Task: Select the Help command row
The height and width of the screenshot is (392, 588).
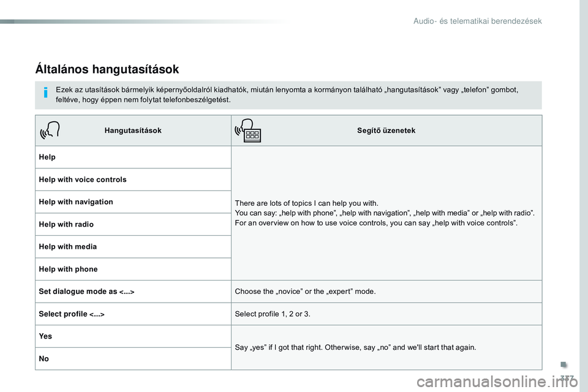Action: pos(133,157)
